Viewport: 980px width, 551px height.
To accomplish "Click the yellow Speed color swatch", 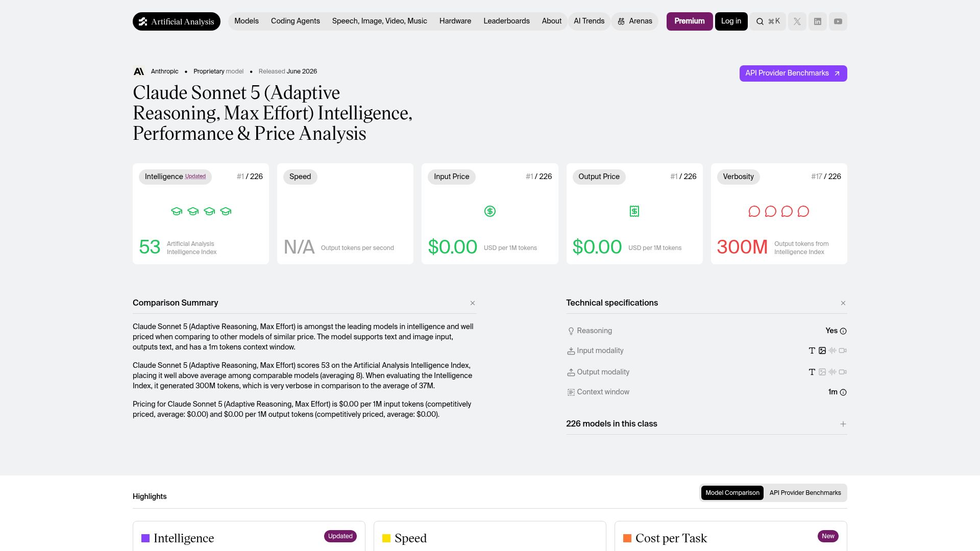I will click(386, 538).
